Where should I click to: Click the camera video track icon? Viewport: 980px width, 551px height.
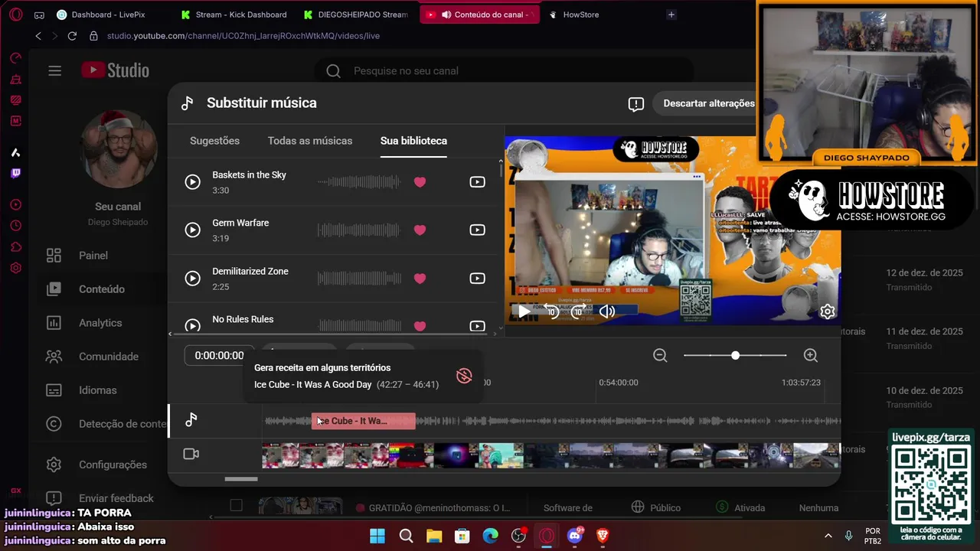pyautogui.click(x=191, y=454)
